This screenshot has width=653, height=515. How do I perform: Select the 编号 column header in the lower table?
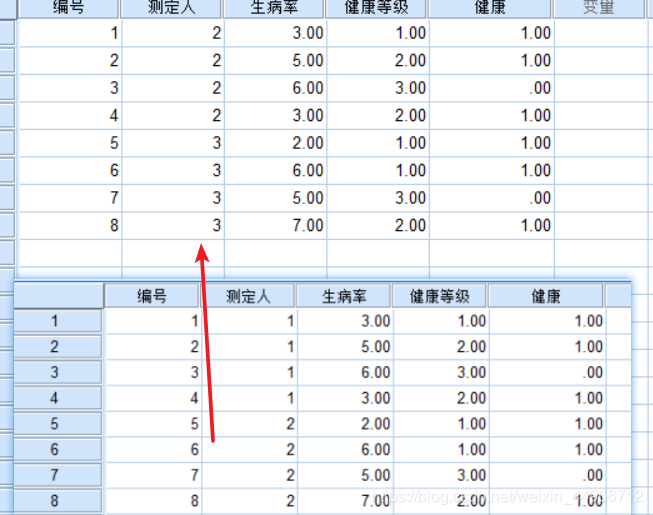152,296
